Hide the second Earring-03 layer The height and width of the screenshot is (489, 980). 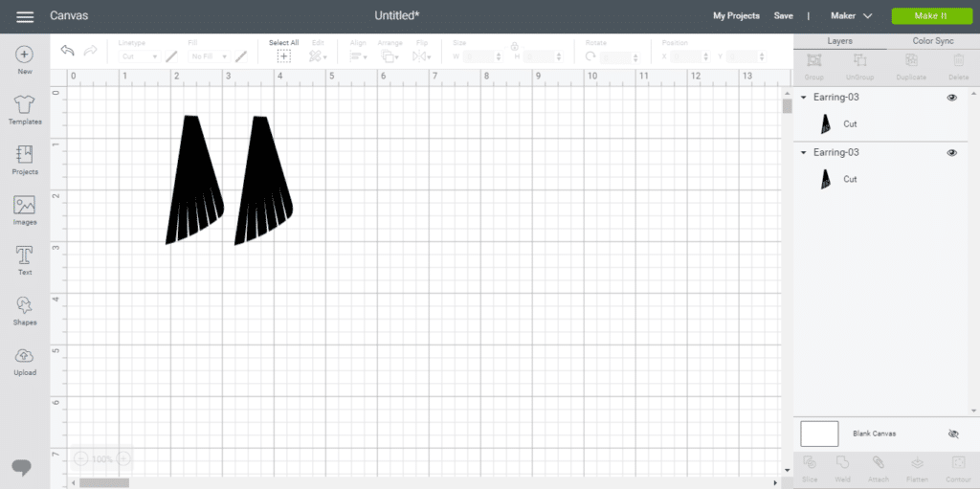tap(951, 153)
